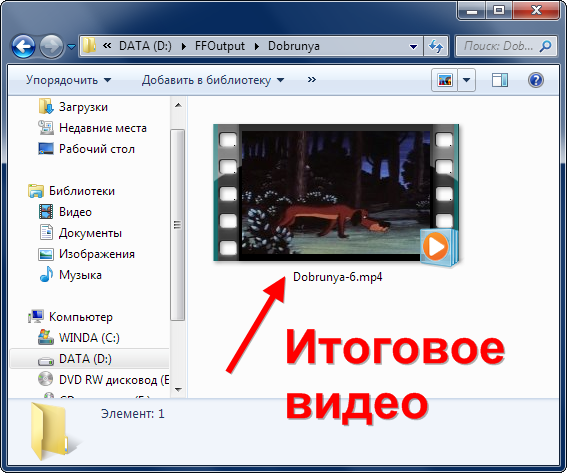
Task: Refresh the Dobrunya folder view
Action: pos(436,46)
